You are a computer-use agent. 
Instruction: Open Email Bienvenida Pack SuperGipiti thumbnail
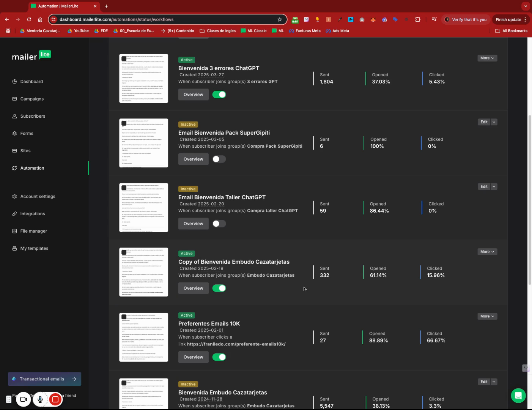point(143,143)
